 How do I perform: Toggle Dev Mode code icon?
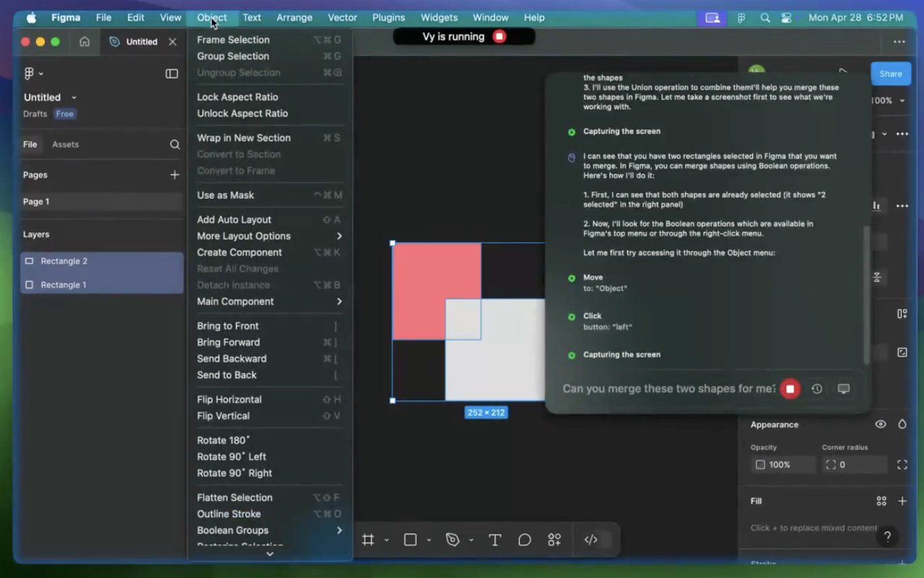[x=591, y=540]
